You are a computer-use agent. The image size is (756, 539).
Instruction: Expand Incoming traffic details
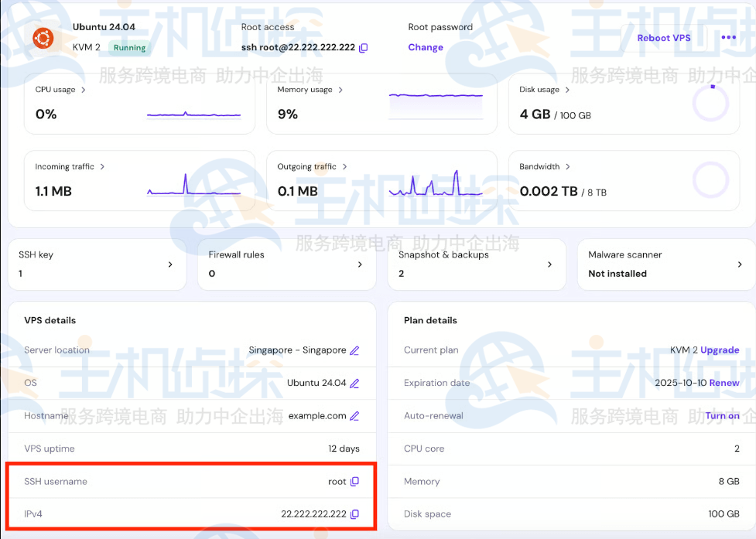(x=102, y=167)
